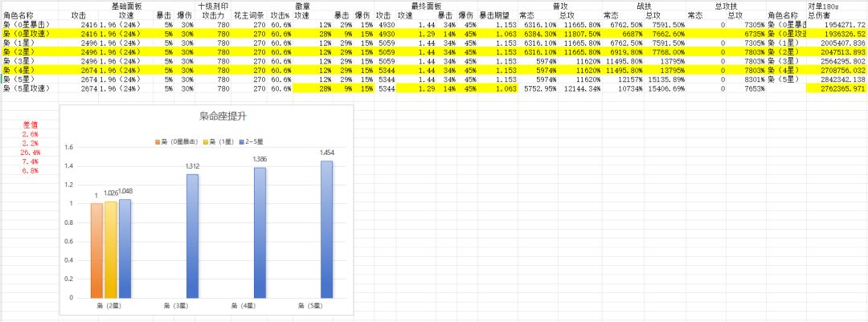Click the 1.6 vertical axis value
The image size is (868, 322).
coord(69,147)
